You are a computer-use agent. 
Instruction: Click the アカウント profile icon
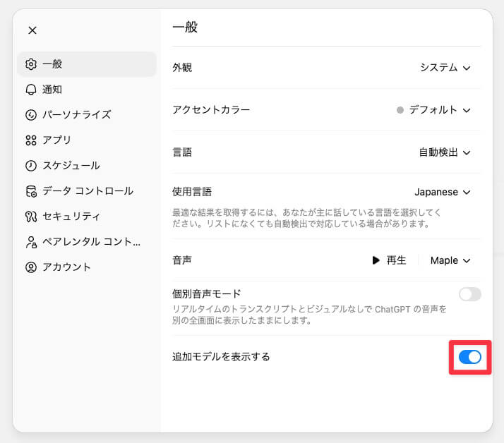(x=31, y=267)
